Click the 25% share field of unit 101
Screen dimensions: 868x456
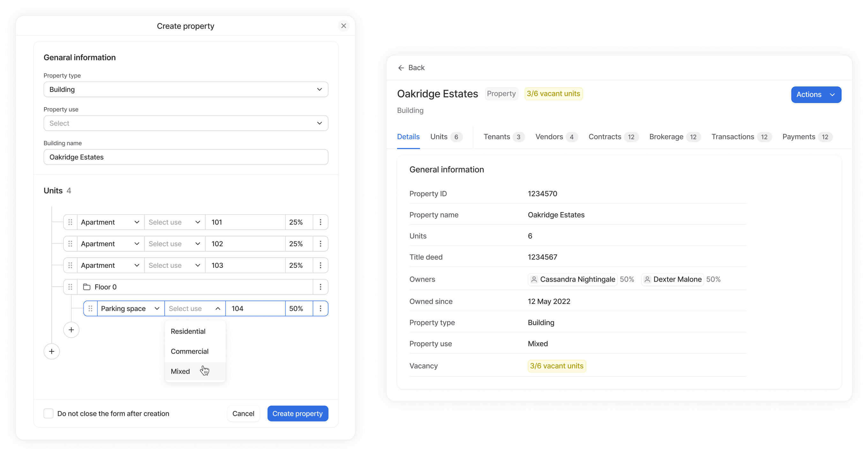(299, 222)
